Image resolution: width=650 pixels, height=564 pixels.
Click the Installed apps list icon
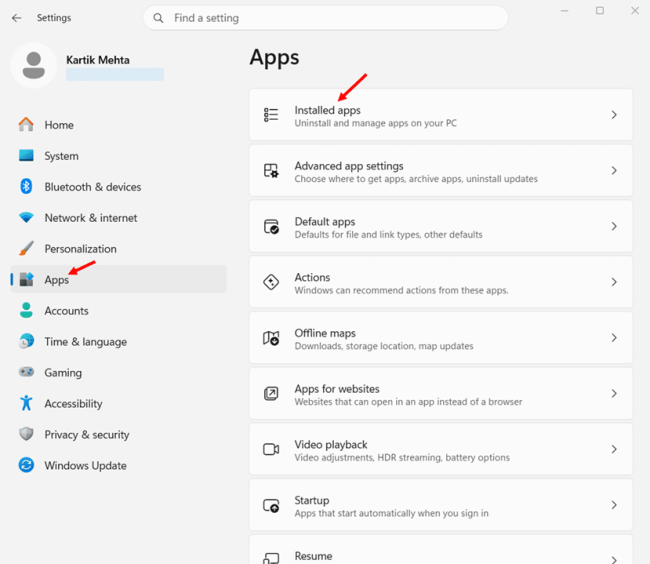271,115
